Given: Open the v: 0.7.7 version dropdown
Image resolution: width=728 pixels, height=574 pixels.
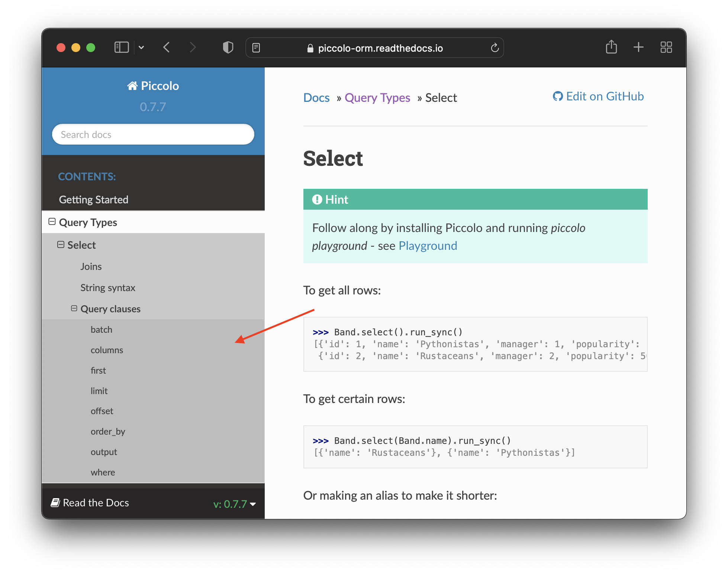Looking at the screenshot, I should tap(234, 504).
